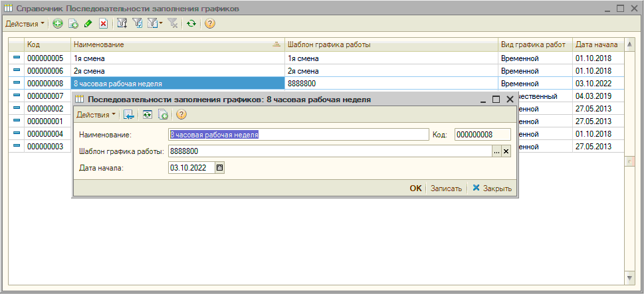Image resolution: width=644 pixels, height=294 pixels.
Task: Click into the Наименование input field
Action: (298, 135)
